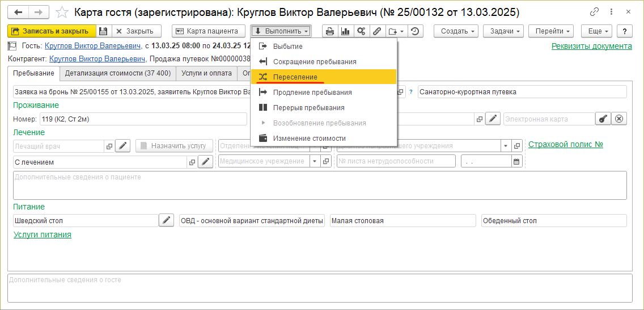Screen dimensions: 644x310
Task: Open Детализация стоимости (37 400) tab
Action: (x=118, y=73)
